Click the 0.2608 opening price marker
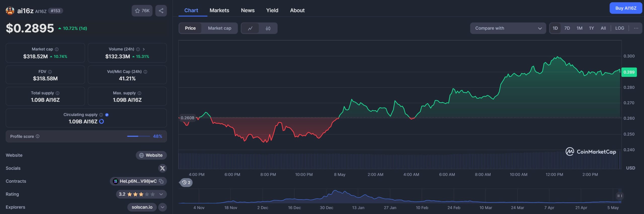The image size is (644, 214). pyautogui.click(x=187, y=118)
